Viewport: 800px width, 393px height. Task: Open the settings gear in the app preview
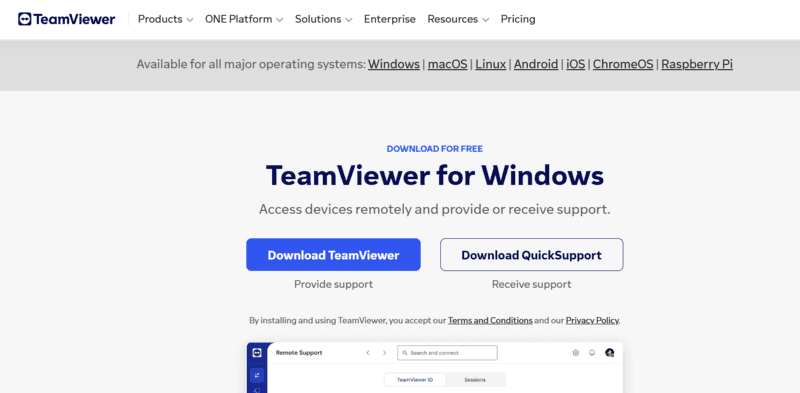pos(576,353)
